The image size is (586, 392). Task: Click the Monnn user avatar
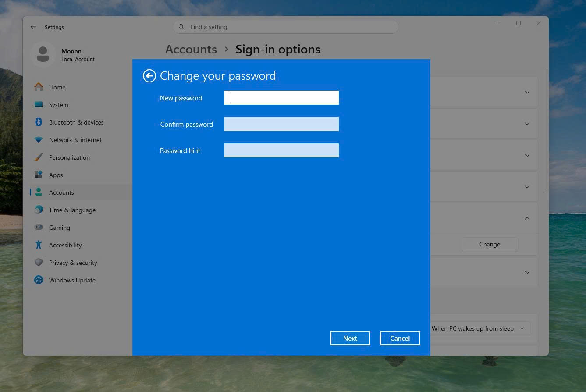(43, 54)
